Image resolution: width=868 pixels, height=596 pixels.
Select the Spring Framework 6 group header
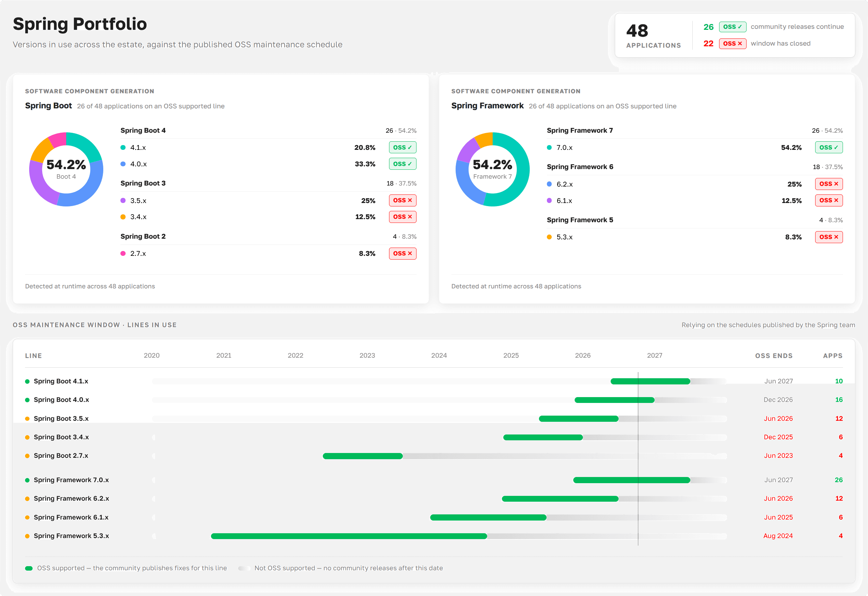point(695,167)
